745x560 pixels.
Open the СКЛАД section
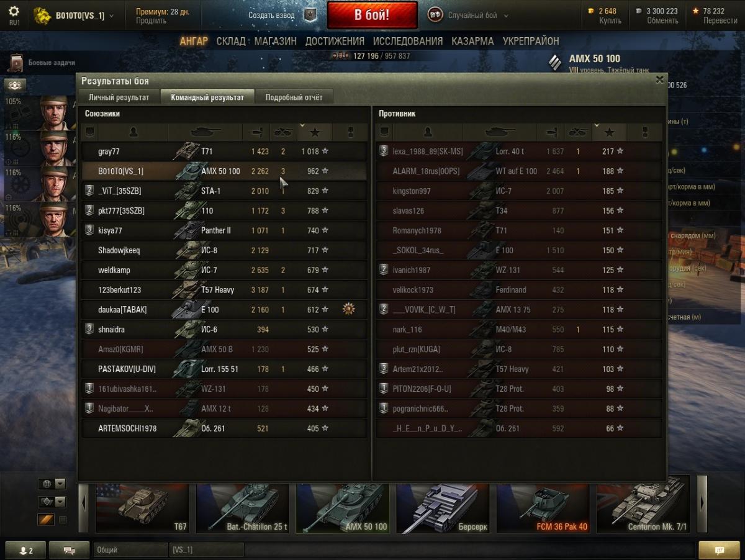pos(231,41)
